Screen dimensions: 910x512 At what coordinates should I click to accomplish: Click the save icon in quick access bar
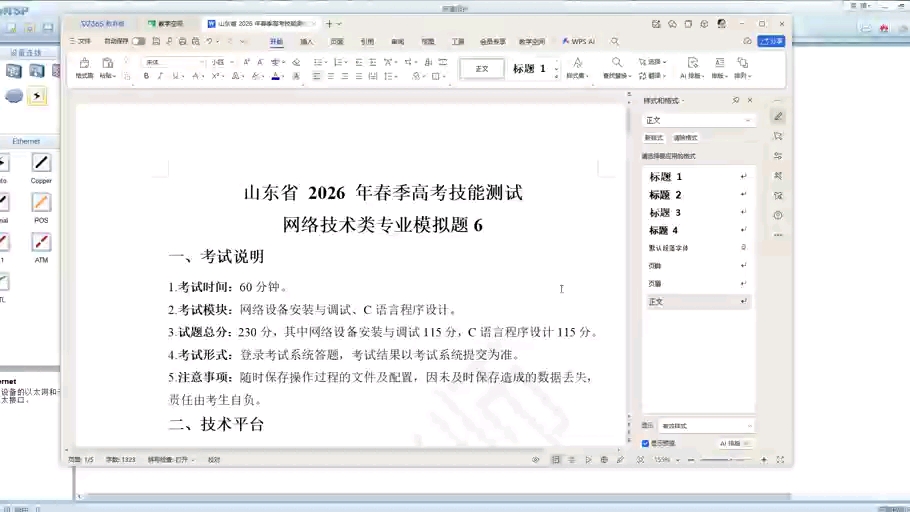point(156,41)
